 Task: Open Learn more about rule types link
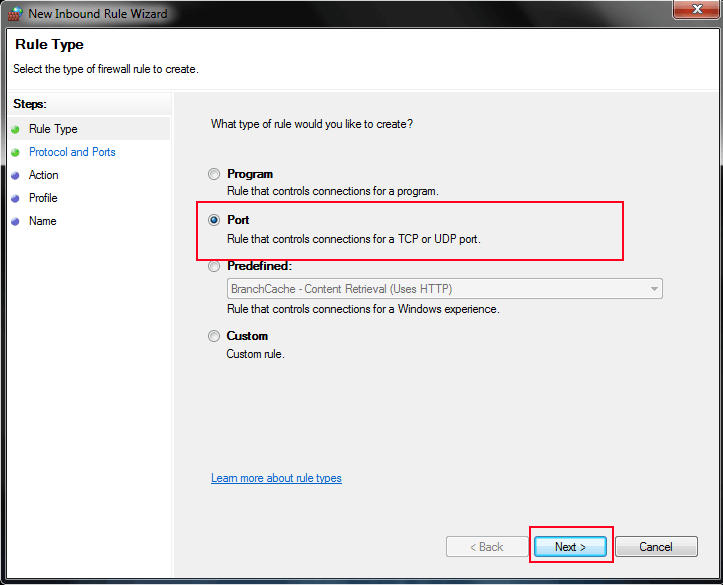click(x=276, y=478)
